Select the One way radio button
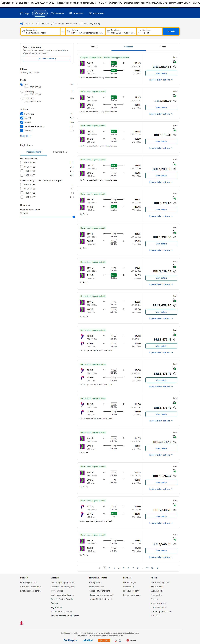The width and height of the screenshot is (200, 644). click(38, 24)
